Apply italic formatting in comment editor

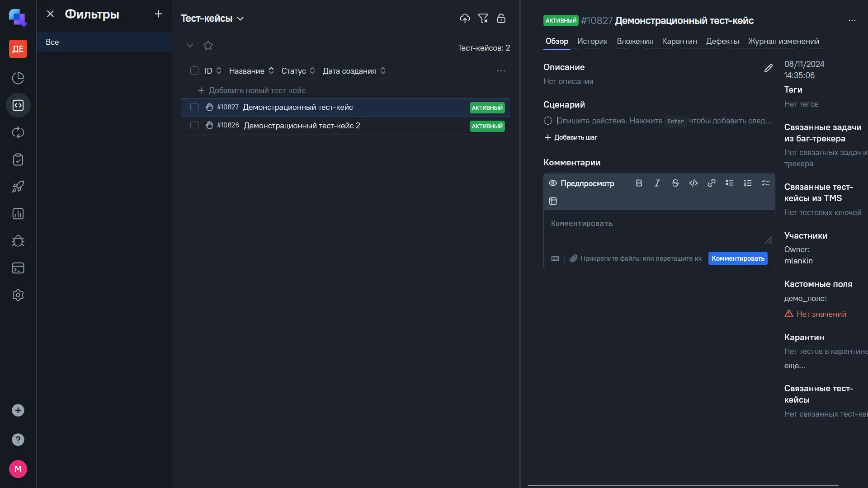click(x=657, y=183)
